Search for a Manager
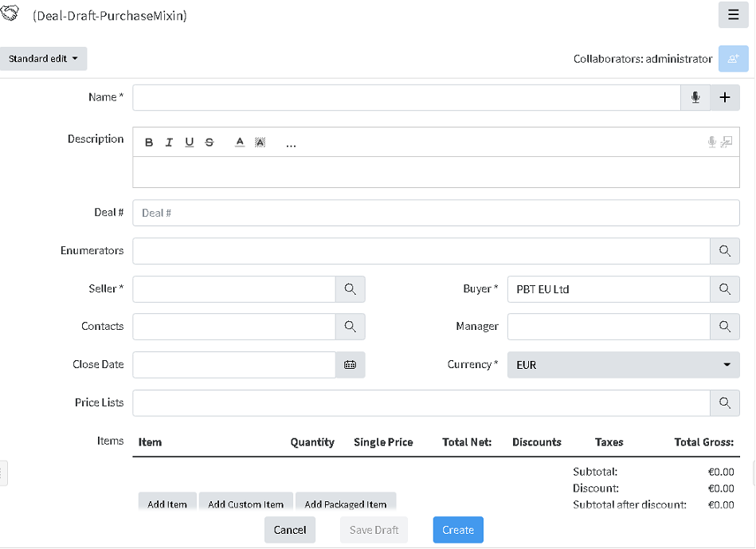 (725, 327)
